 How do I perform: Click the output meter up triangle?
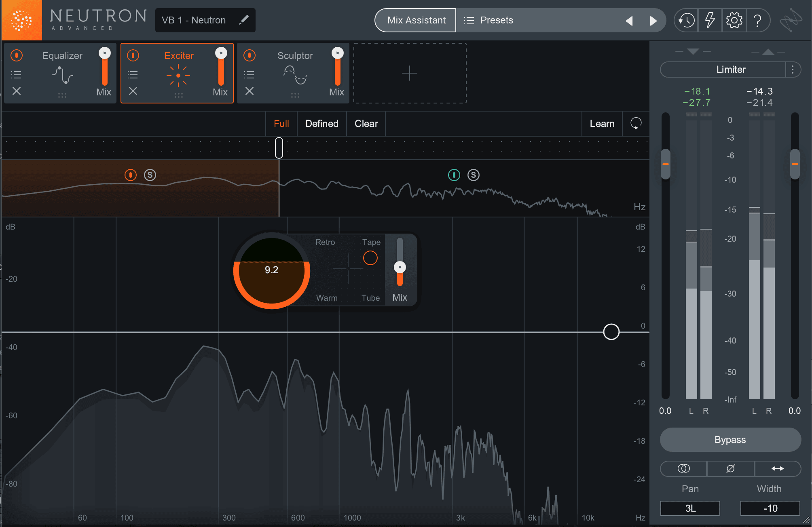click(x=768, y=52)
